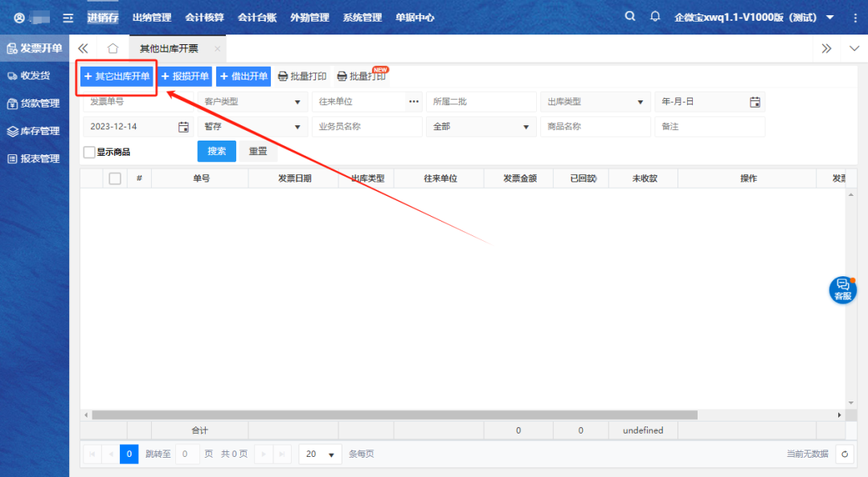Click the double left chevron tab scroll

coord(83,49)
